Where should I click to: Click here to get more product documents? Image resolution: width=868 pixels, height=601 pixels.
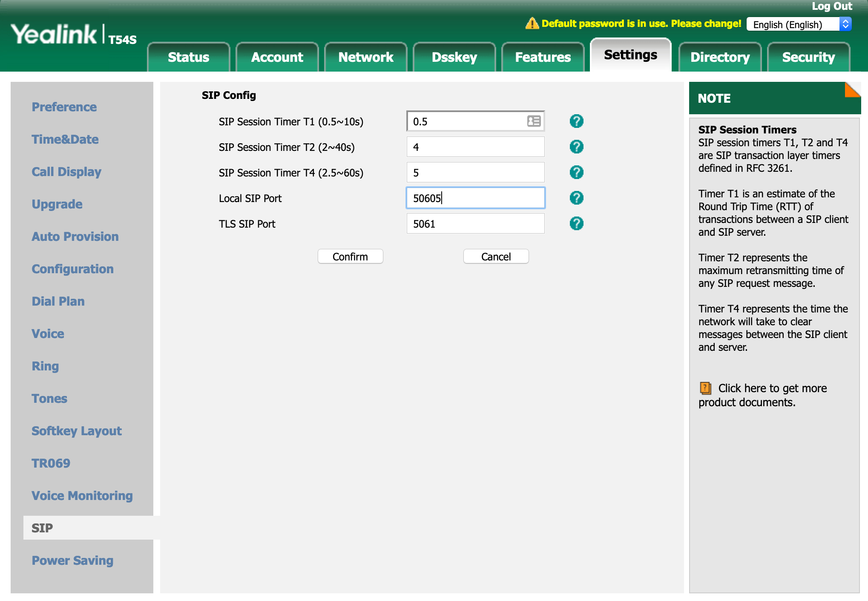tap(762, 395)
